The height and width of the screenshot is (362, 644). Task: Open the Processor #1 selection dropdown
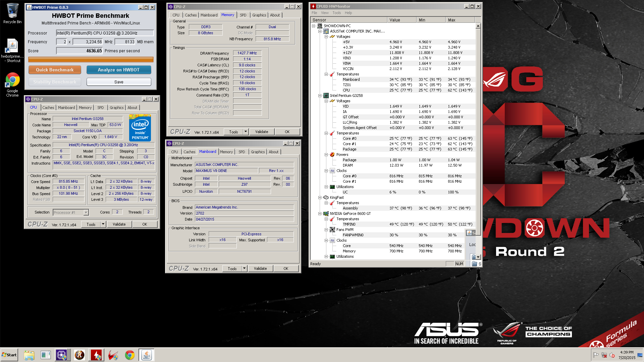(86, 212)
